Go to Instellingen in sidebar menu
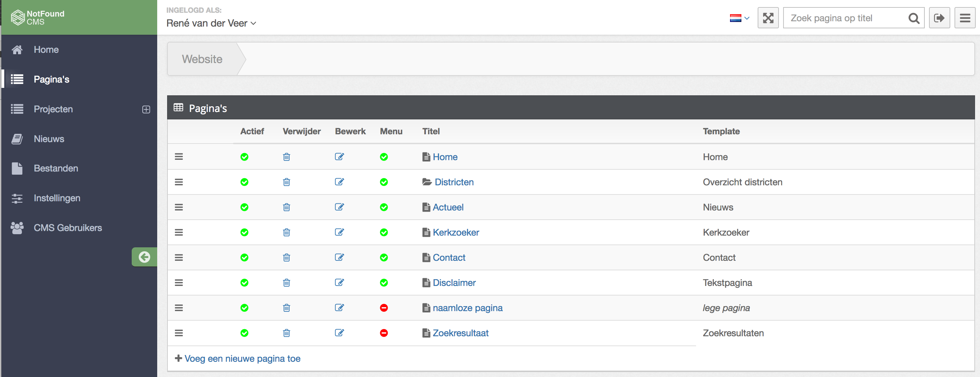The width and height of the screenshot is (980, 377). (x=57, y=198)
